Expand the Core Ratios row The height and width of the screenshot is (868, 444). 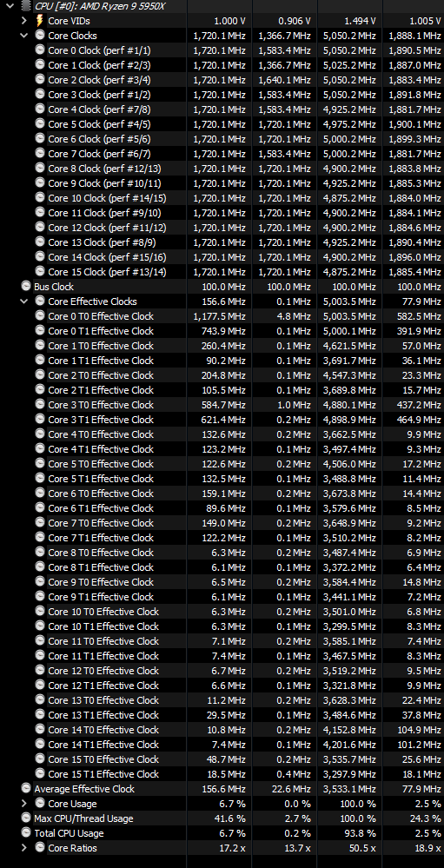(x=23, y=847)
